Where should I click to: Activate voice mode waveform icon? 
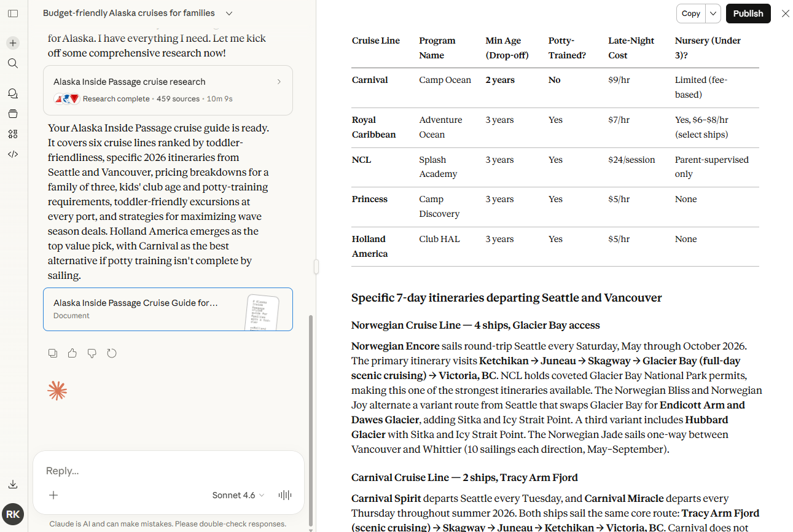tap(285, 495)
